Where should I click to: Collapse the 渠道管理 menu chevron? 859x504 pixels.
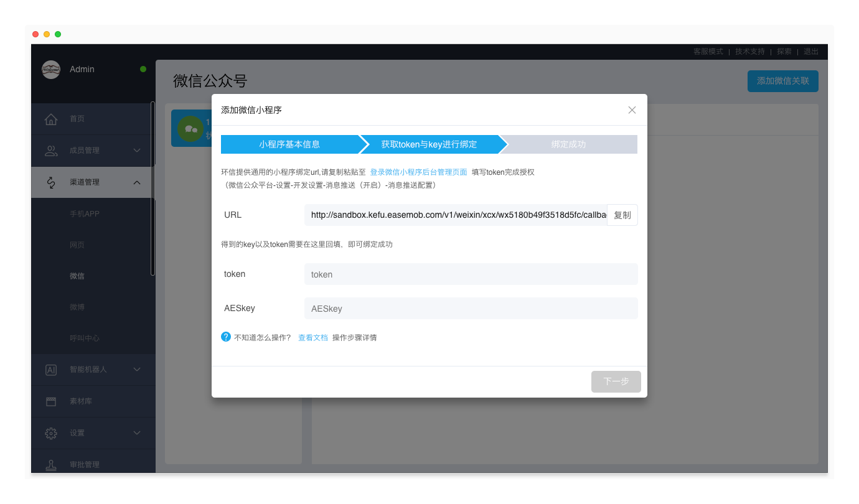[x=137, y=182]
